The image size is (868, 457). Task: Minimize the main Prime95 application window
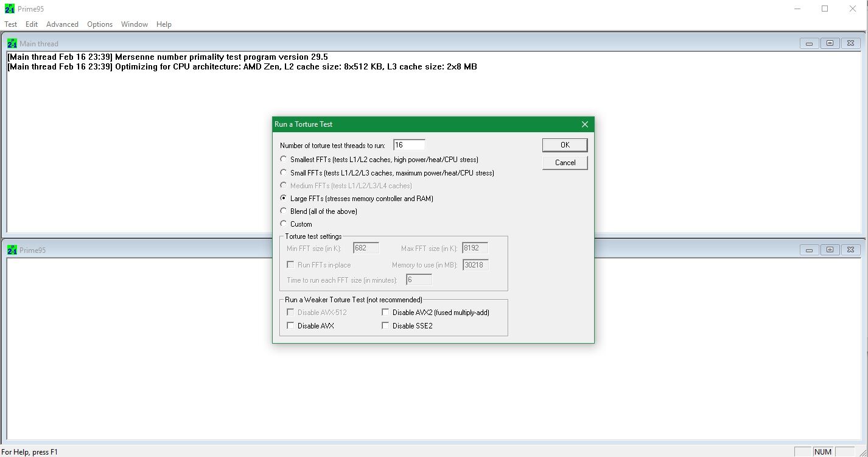[x=797, y=9]
